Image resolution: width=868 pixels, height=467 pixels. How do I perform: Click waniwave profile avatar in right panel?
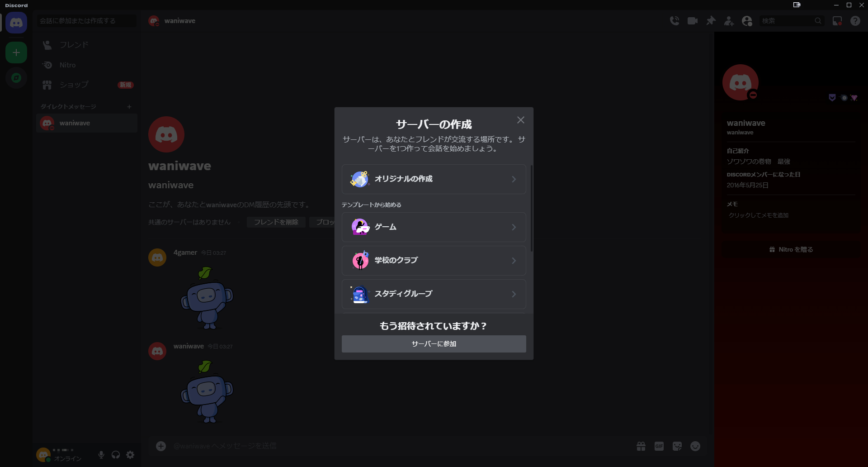coord(741,82)
